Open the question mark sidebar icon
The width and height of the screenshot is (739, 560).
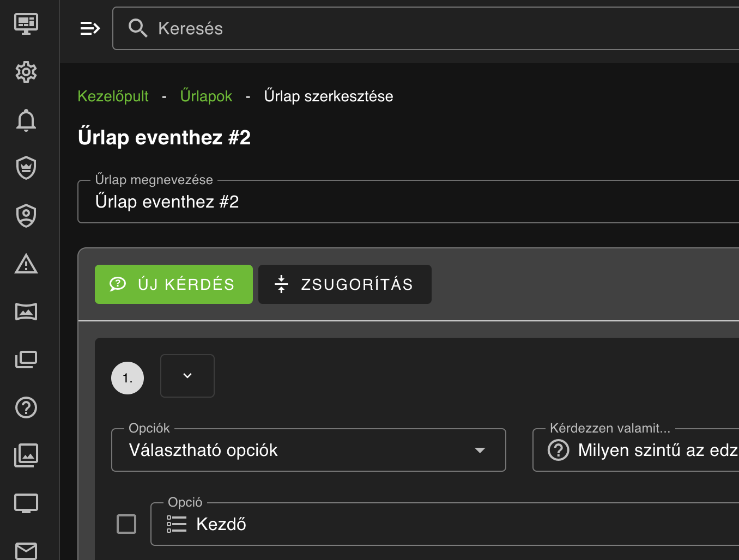pos(26,407)
